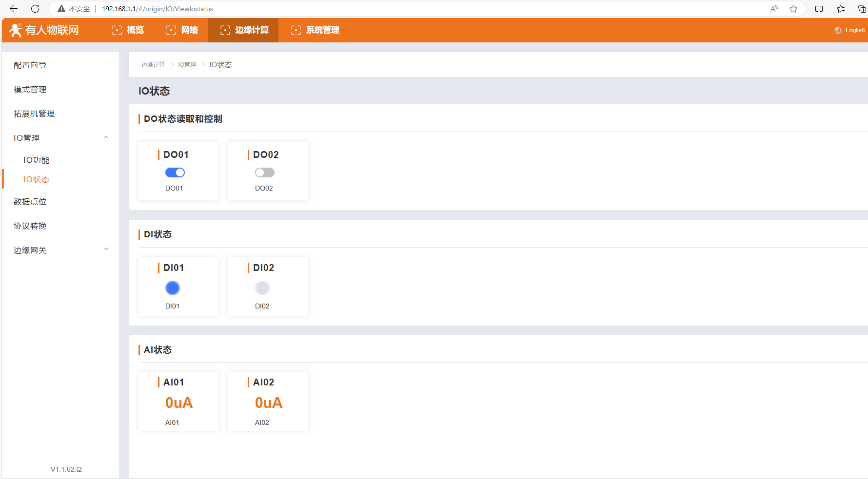Click the DI01 blue status indicator
Image resolution: width=868 pixels, height=479 pixels.
[x=173, y=288]
